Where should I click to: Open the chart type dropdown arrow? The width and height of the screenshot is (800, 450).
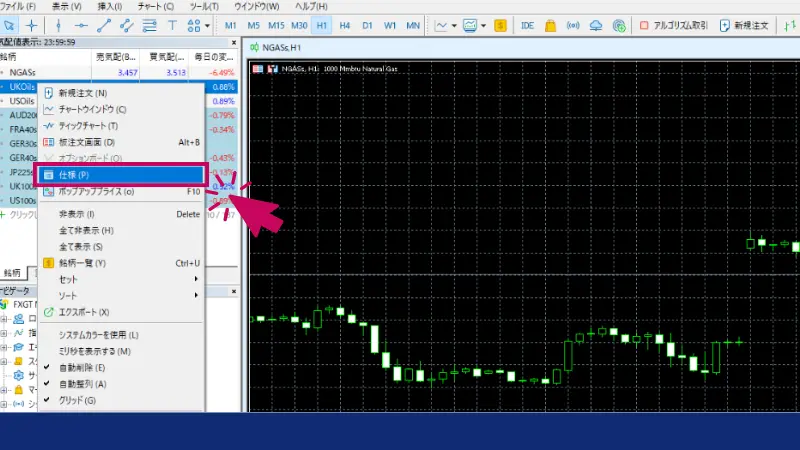[455, 25]
